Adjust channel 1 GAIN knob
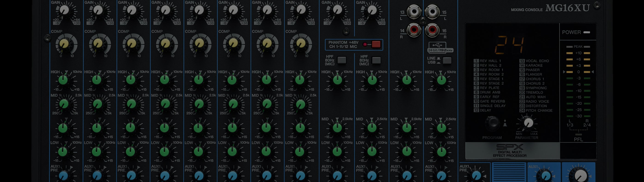 (64, 10)
